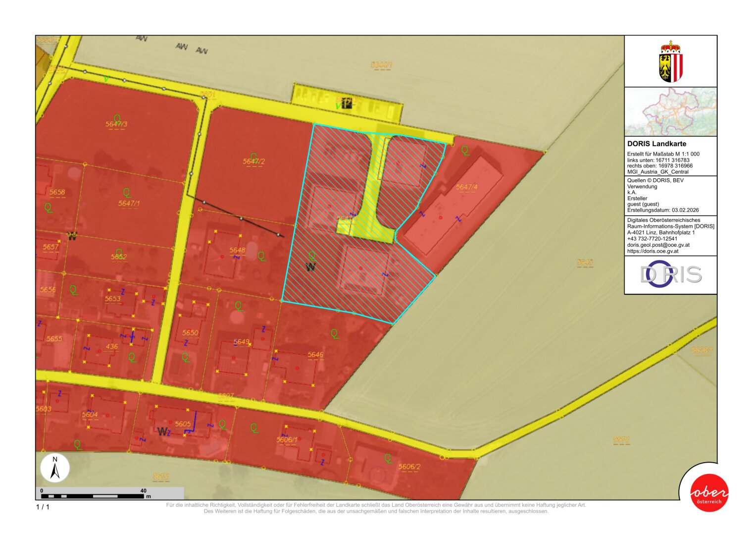
Task: Click the parcel number 5646
Action: [315, 355]
